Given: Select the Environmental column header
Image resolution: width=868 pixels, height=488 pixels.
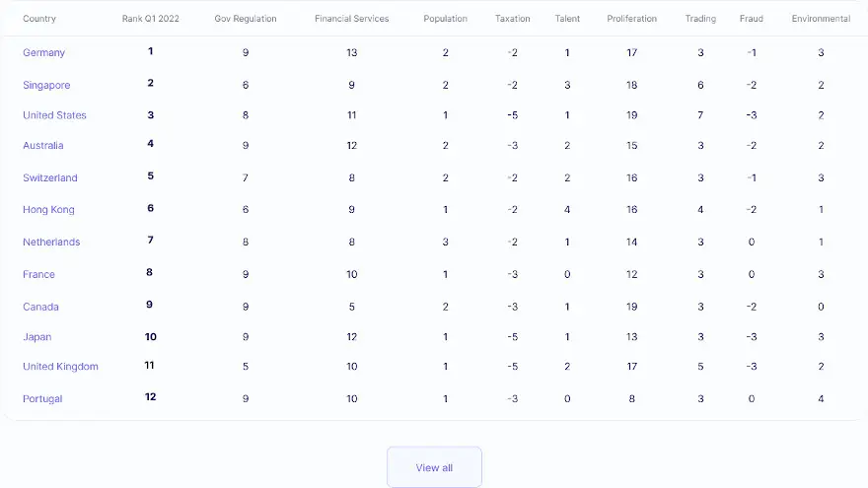Looking at the screenshot, I should coord(821,19).
